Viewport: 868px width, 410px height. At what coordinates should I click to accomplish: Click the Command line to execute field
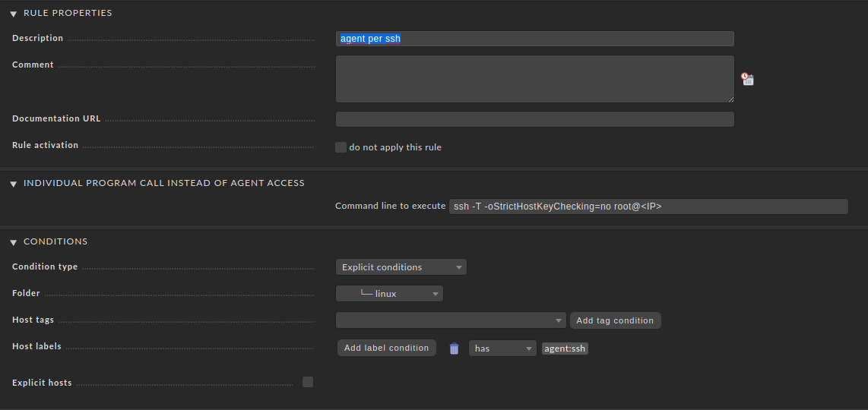(x=648, y=207)
